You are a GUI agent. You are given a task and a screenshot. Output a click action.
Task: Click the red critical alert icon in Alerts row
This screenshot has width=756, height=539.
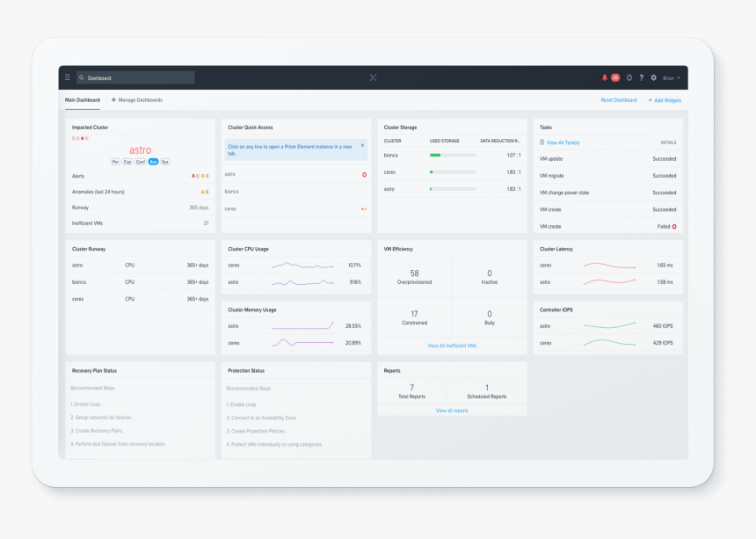point(193,176)
